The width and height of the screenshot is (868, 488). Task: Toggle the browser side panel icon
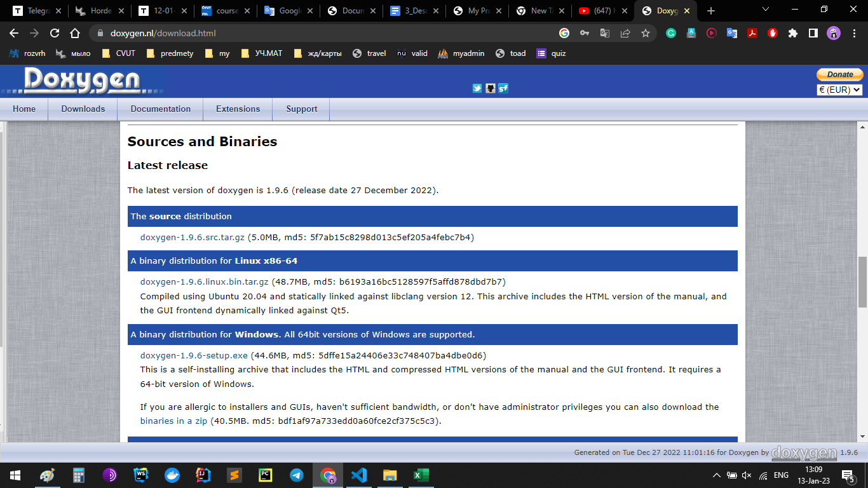click(813, 33)
